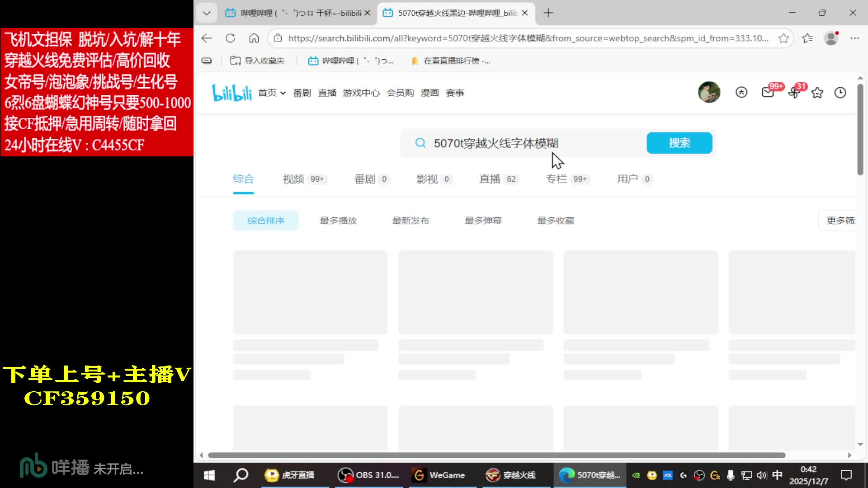Switch to the 直播 results tab
868x488 pixels.
[490, 179]
